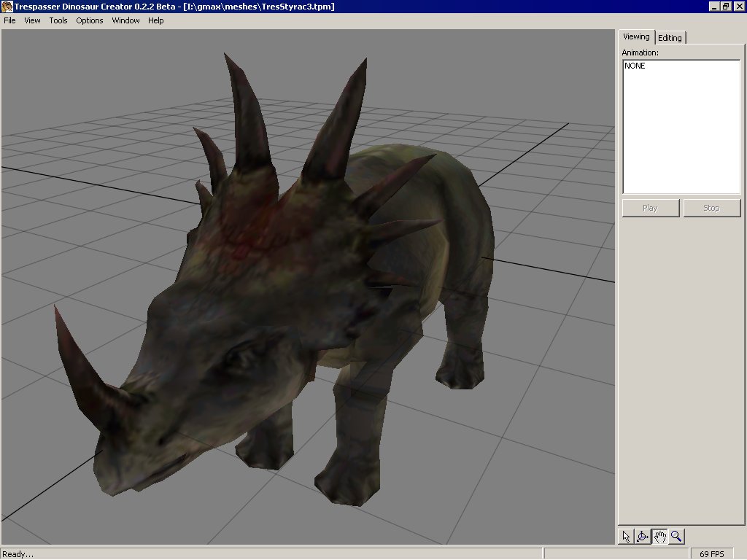Screen dimensions: 747x560
Task: Switch to the Editing tab
Action: 670,38
